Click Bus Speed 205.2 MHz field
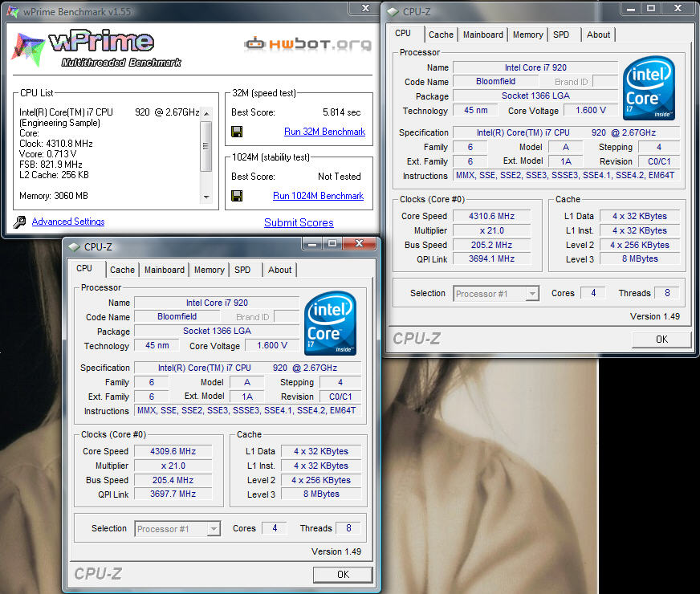700x594 pixels. click(491, 245)
